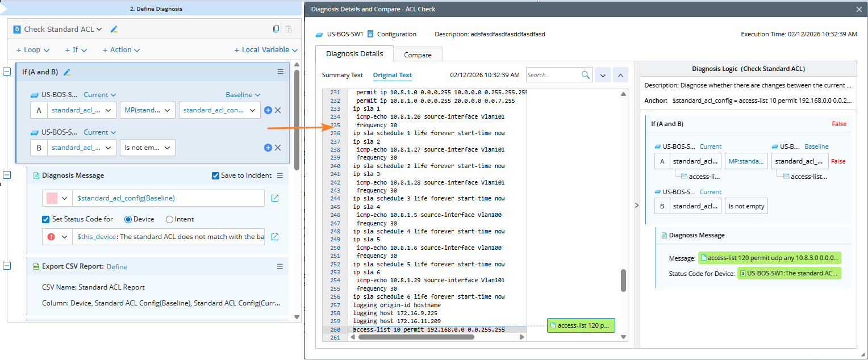The width and height of the screenshot is (868, 360).
Task: Click the pink message color swatch
Action: pyautogui.click(x=52, y=198)
